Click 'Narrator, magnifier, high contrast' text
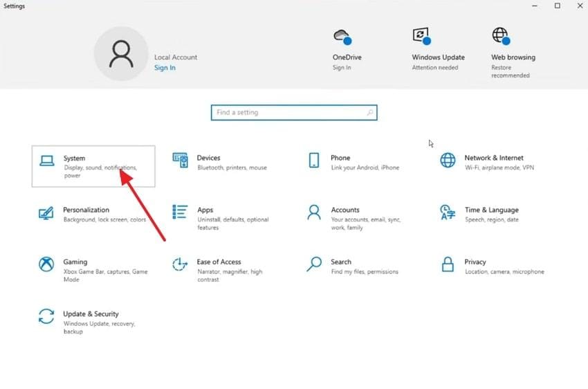The height and width of the screenshot is (389, 588). point(230,275)
